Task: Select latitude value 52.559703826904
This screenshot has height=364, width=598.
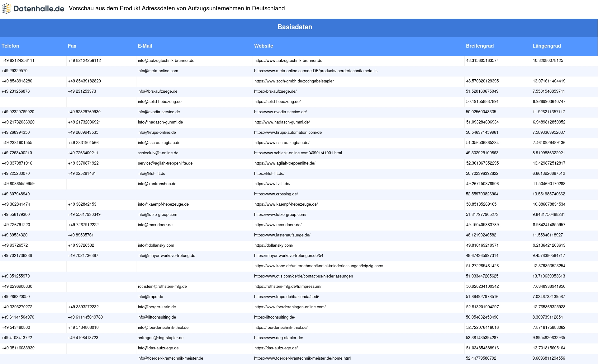Action: pos(482,194)
